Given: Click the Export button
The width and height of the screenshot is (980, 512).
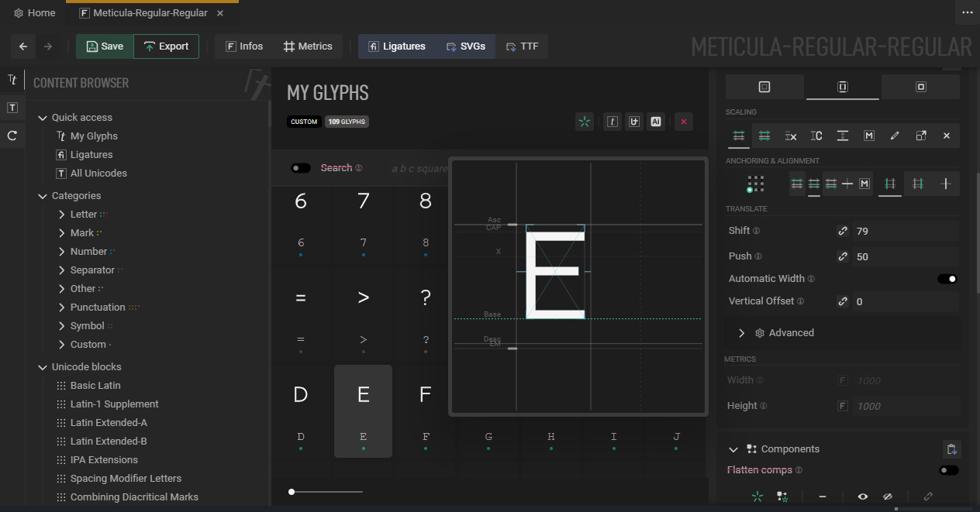Looking at the screenshot, I should (x=166, y=46).
